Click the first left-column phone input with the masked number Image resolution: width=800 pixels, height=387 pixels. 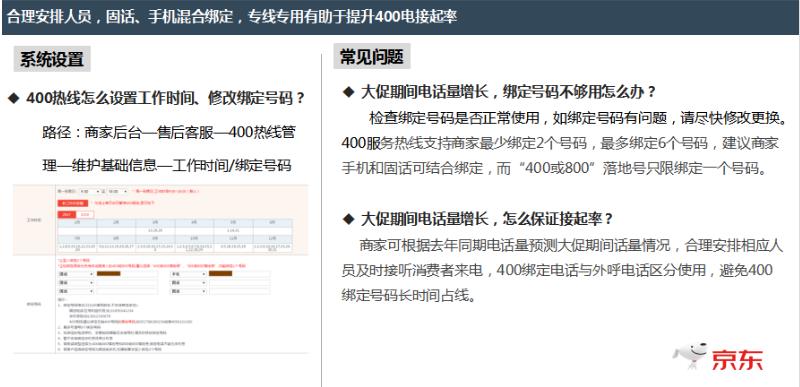127,274
